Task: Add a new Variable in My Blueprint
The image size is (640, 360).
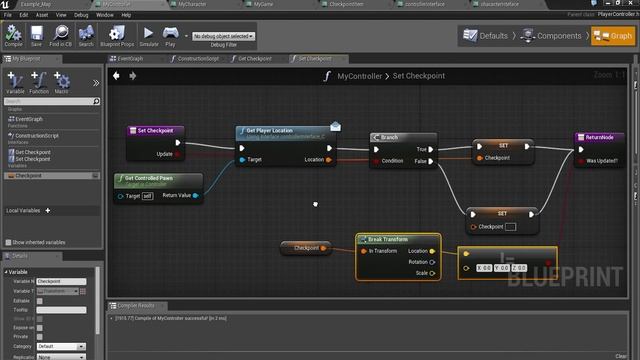Action: [x=15, y=82]
